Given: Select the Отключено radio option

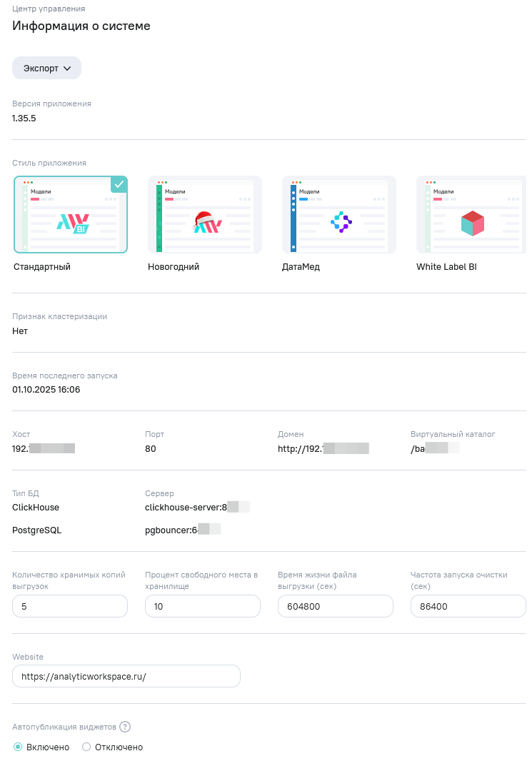Looking at the screenshot, I should (86, 747).
